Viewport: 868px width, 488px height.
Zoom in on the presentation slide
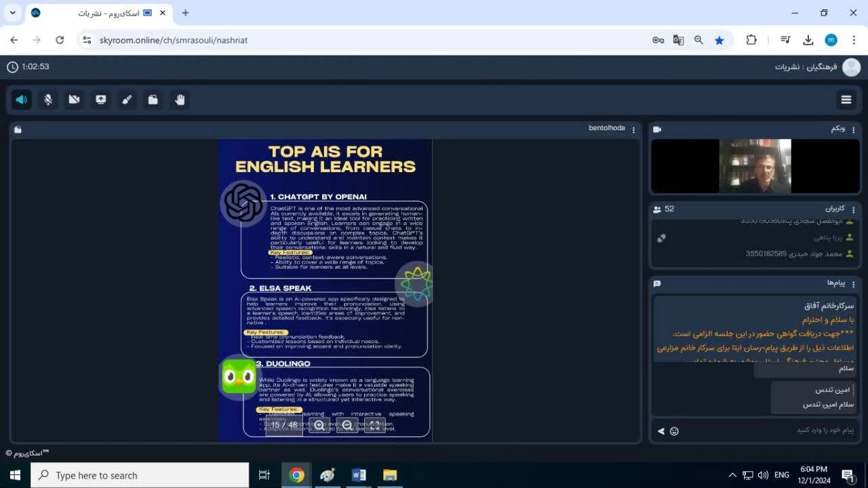point(319,425)
